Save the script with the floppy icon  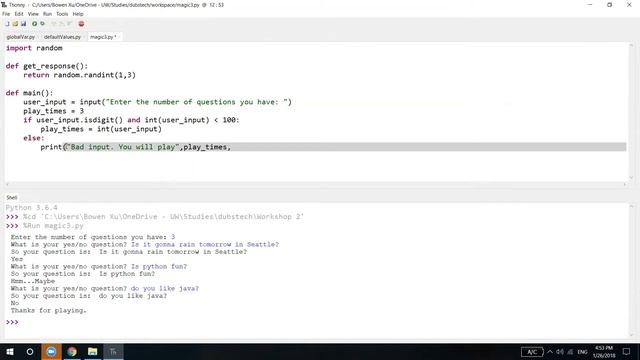point(23,24)
